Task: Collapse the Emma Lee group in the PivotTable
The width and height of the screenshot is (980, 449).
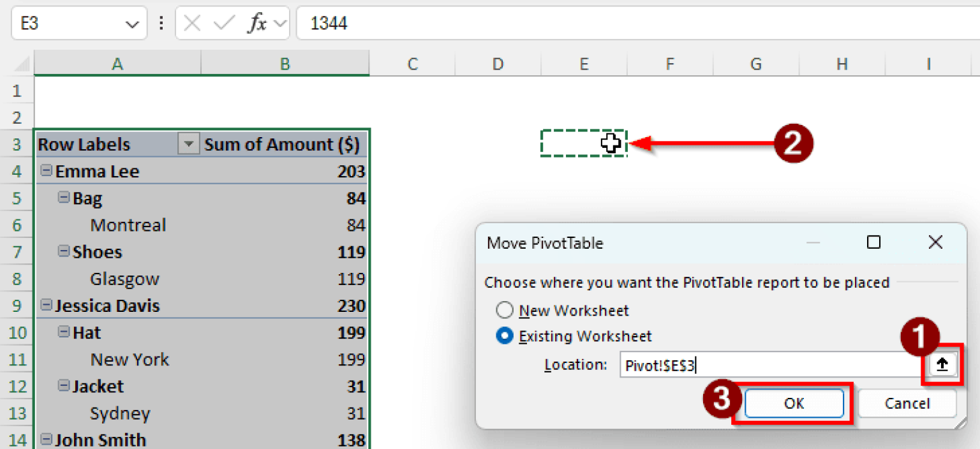Action: pos(45,171)
